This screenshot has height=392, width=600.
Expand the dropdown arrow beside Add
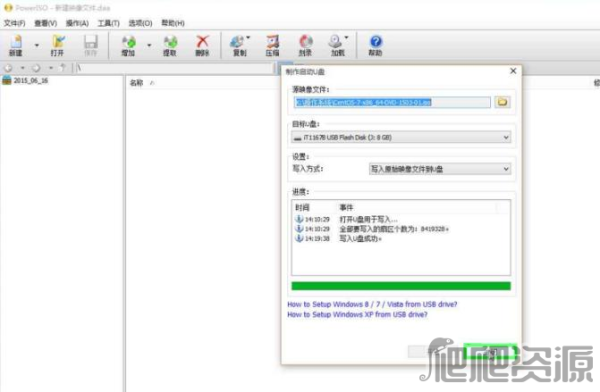pos(149,45)
